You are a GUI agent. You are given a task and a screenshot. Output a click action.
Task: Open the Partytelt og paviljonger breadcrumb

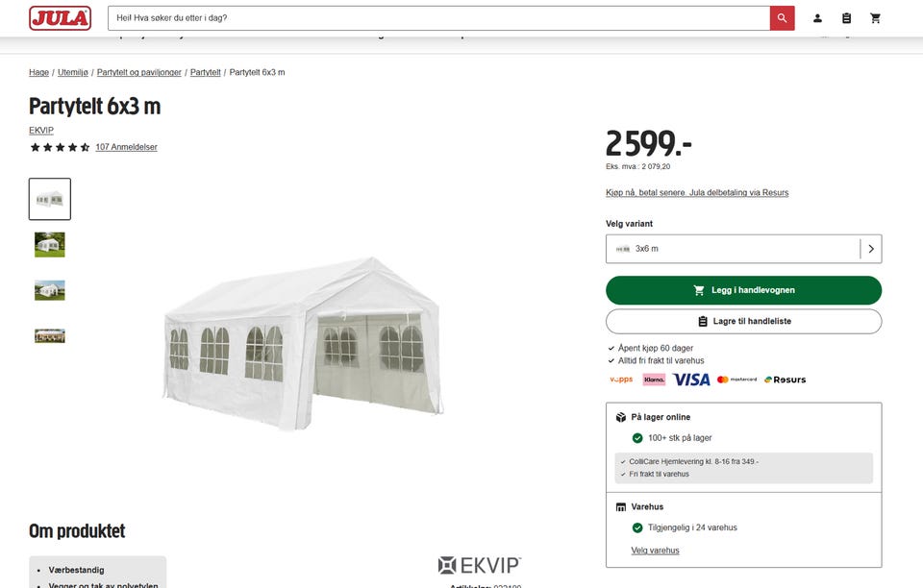[x=138, y=72]
